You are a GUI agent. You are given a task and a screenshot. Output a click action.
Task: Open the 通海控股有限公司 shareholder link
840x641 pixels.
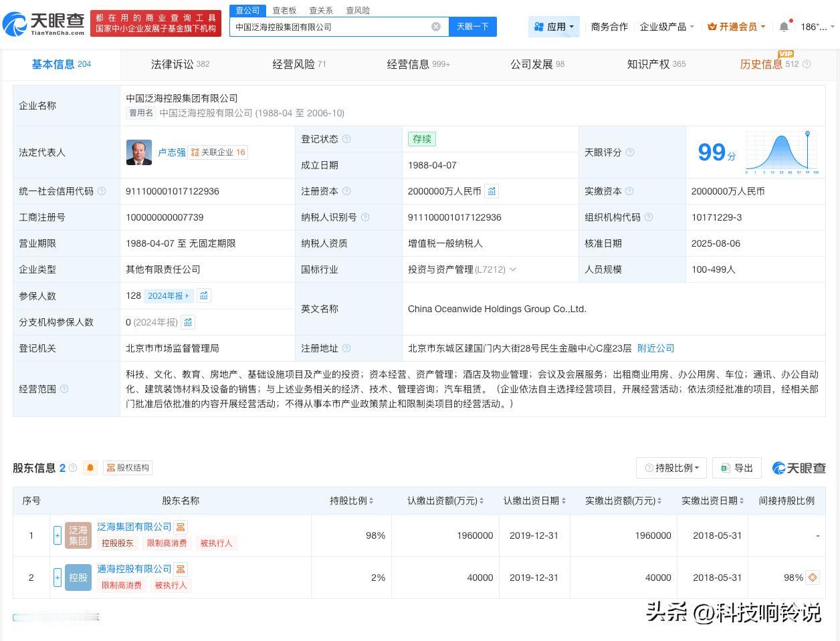click(134, 569)
